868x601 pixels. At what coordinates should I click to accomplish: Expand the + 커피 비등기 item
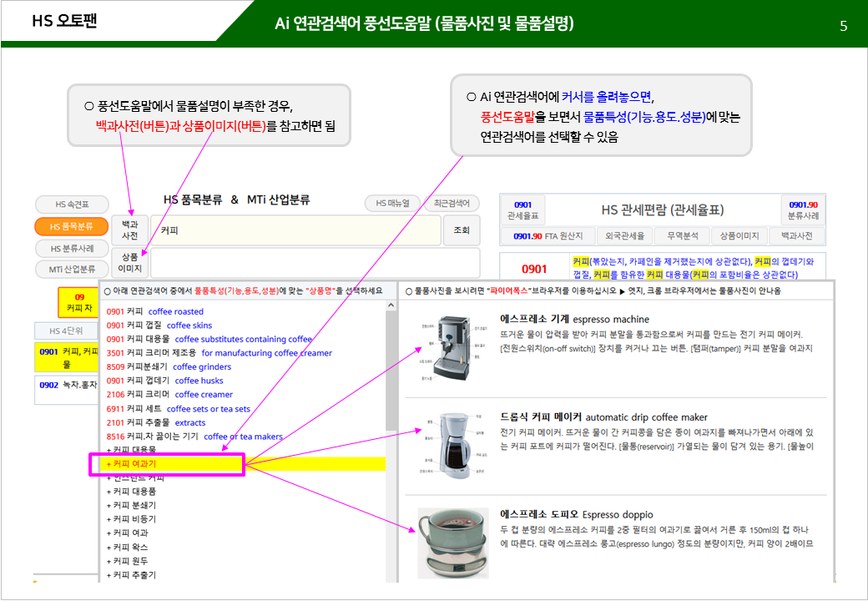[x=131, y=519]
